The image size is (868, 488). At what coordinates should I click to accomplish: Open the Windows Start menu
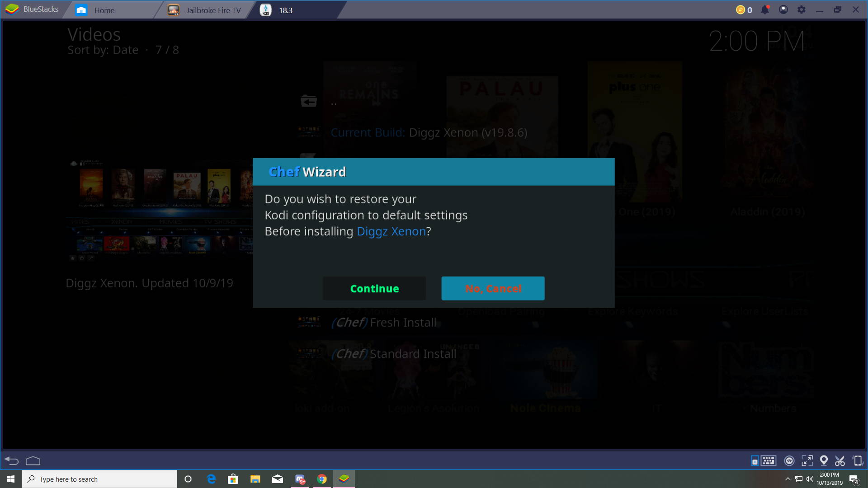pyautogui.click(x=11, y=479)
